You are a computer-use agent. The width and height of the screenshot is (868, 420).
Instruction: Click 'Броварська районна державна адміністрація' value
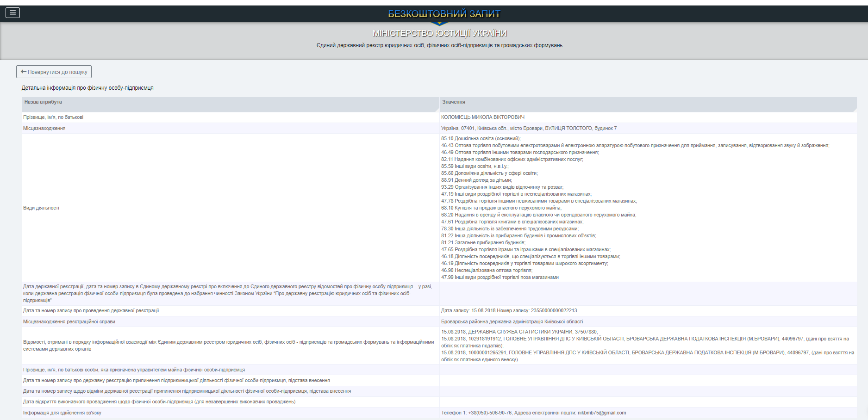pyautogui.click(x=512, y=322)
